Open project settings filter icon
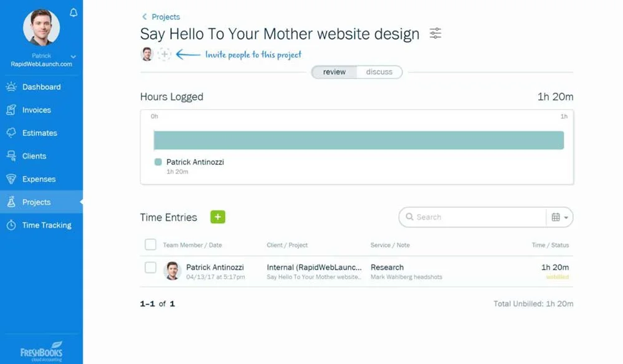Image resolution: width=623 pixels, height=364 pixels. pyautogui.click(x=435, y=34)
